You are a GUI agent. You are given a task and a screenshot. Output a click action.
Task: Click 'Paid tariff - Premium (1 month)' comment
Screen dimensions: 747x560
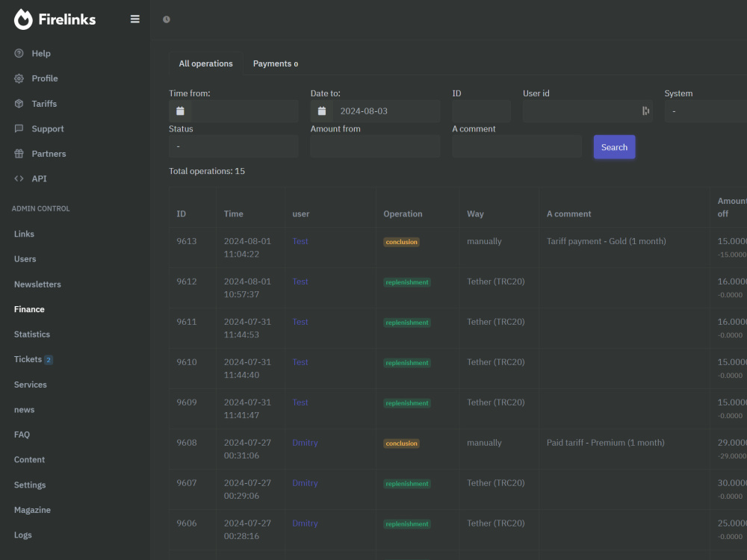[x=605, y=443]
